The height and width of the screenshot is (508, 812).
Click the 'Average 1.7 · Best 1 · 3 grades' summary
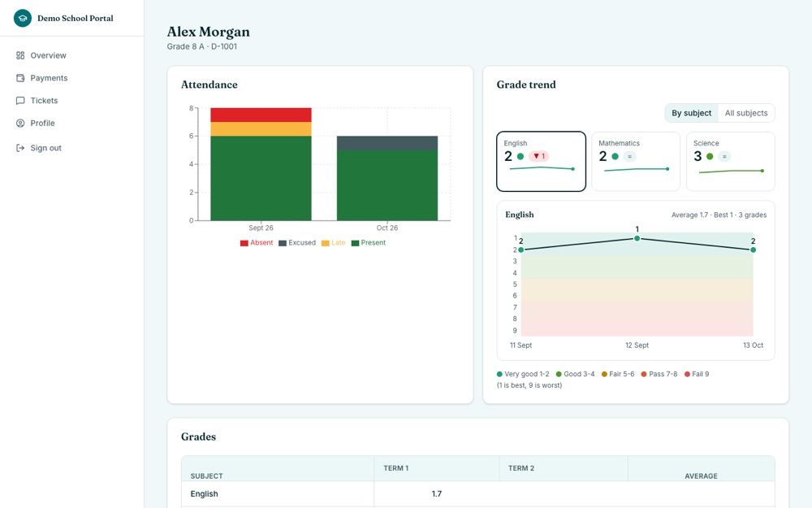pyautogui.click(x=719, y=215)
